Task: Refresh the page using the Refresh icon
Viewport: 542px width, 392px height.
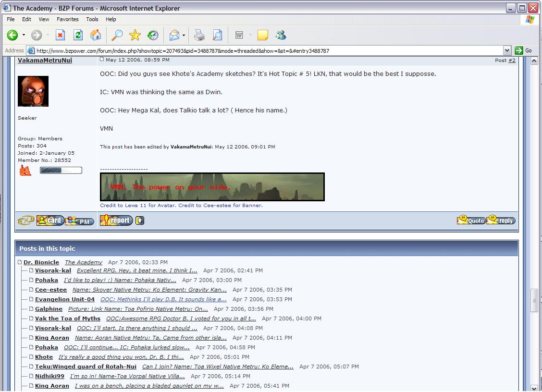Action: click(x=78, y=35)
